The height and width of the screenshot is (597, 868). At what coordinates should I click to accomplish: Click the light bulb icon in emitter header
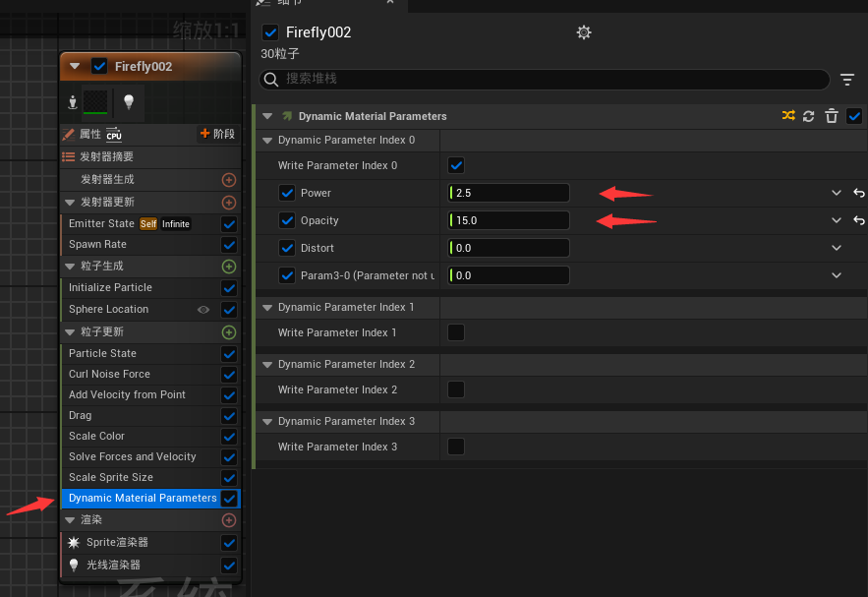pyautogui.click(x=129, y=102)
